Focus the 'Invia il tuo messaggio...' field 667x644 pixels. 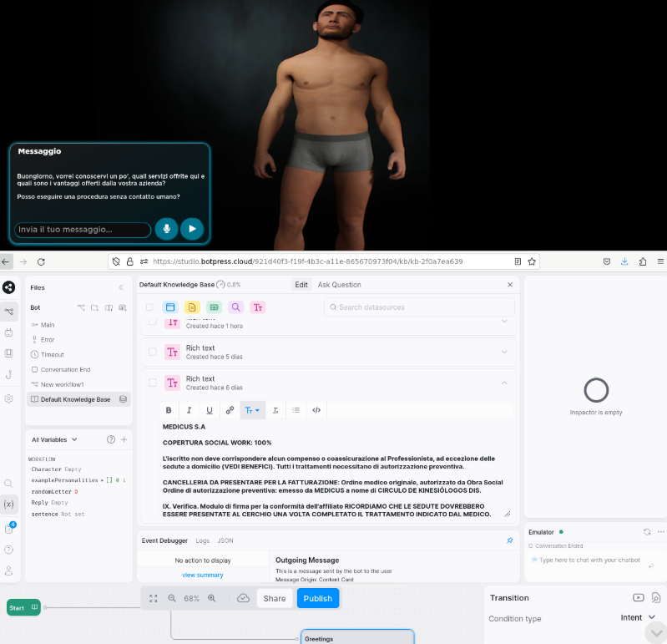83,230
